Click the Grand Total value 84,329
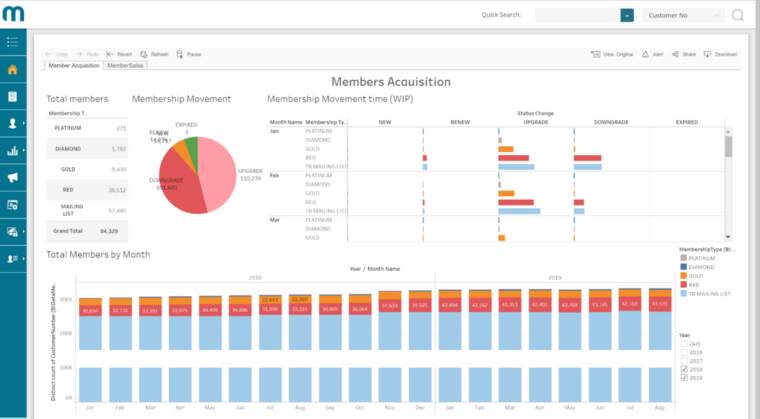 tap(109, 231)
